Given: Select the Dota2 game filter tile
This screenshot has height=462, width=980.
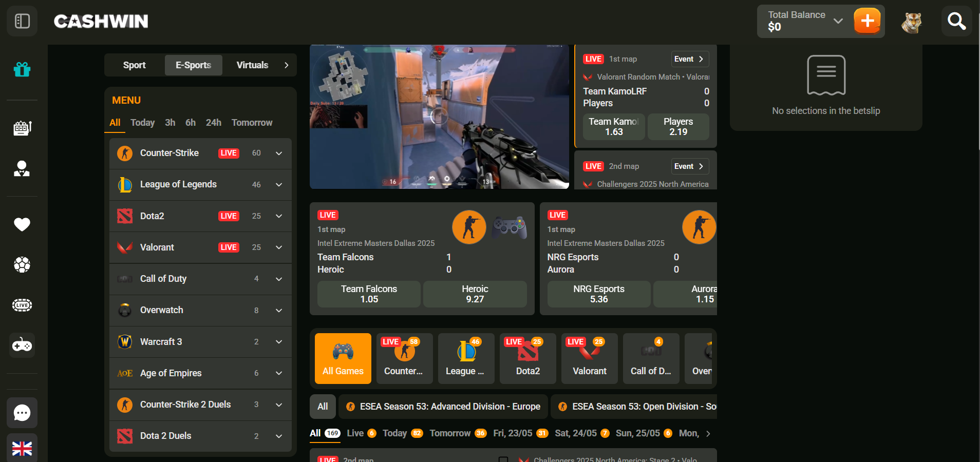Looking at the screenshot, I should (527, 358).
